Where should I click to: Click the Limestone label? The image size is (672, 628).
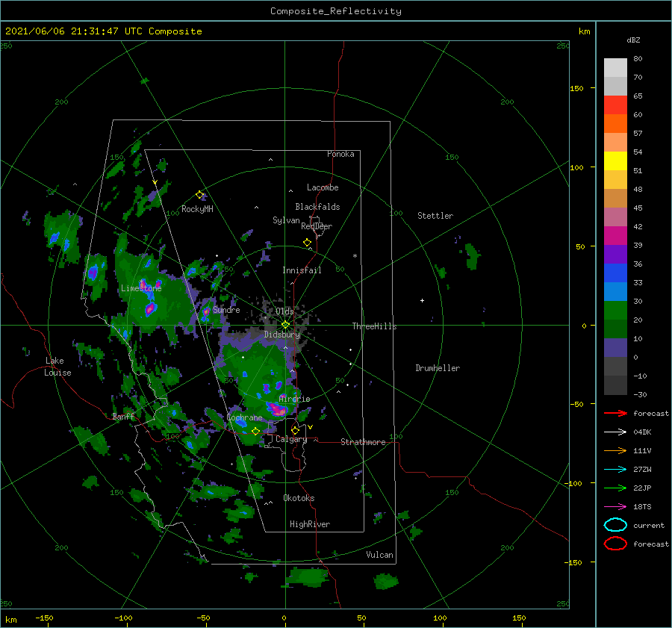pyautogui.click(x=141, y=288)
